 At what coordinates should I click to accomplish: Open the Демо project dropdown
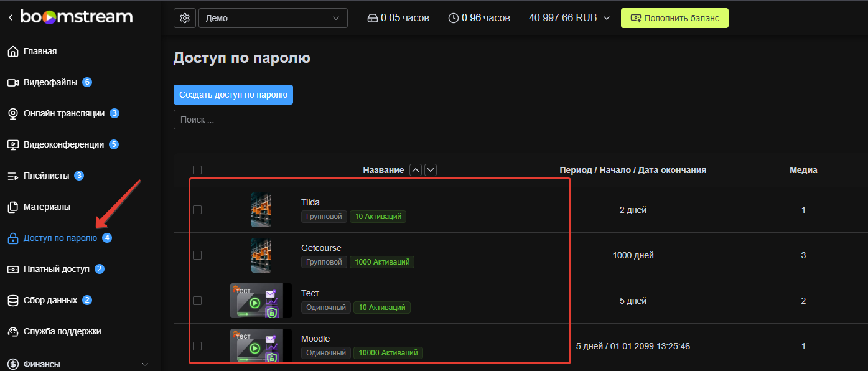273,18
